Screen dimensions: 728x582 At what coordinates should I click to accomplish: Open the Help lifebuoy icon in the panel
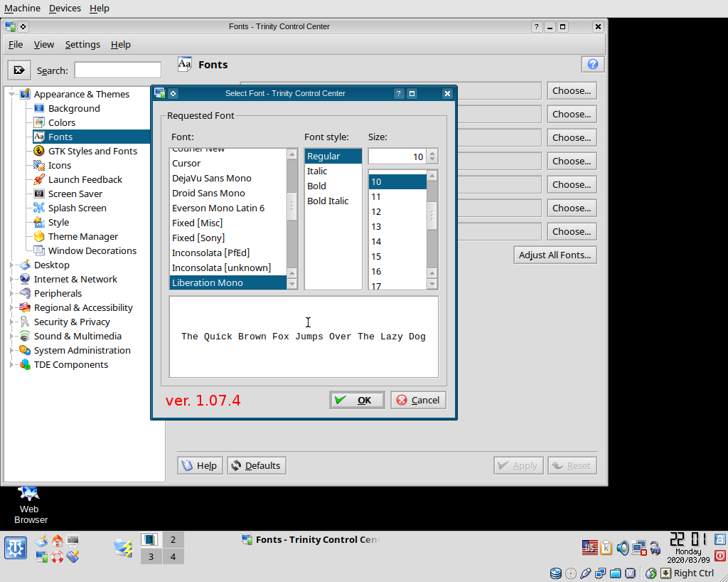click(x=57, y=556)
